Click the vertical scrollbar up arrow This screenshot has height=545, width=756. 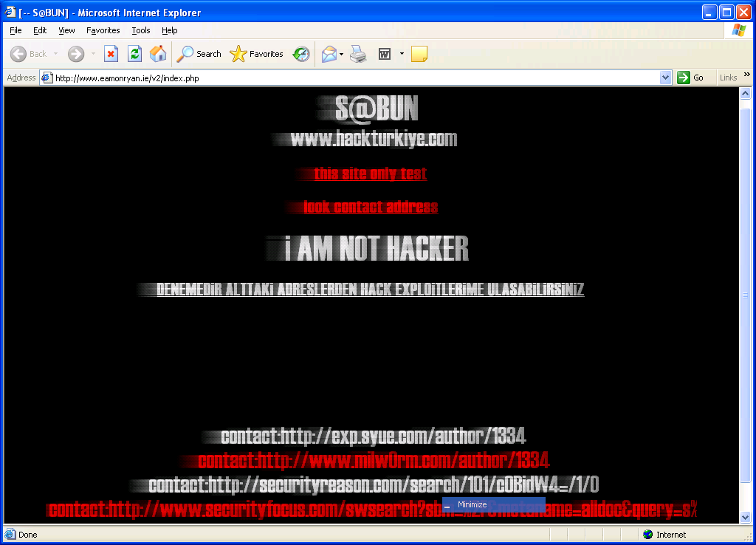click(x=746, y=94)
